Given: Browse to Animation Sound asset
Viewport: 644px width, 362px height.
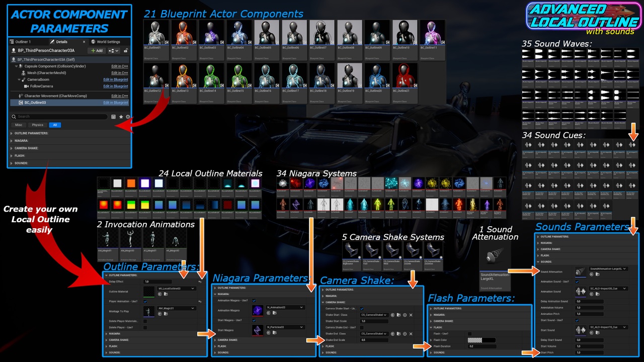Looking at the screenshot, I should pos(597,294).
